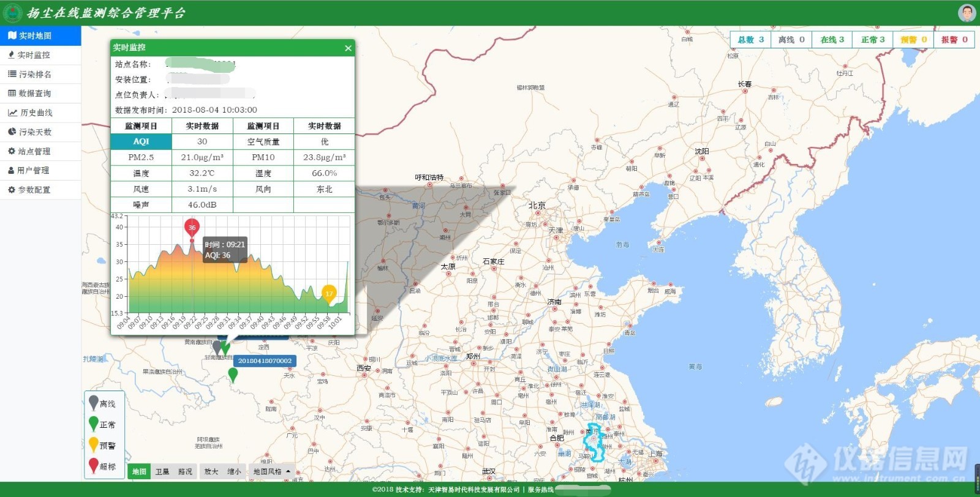Image resolution: width=980 pixels, height=497 pixels.
Task: Click the 西安 city label on map
Action: 364,368
